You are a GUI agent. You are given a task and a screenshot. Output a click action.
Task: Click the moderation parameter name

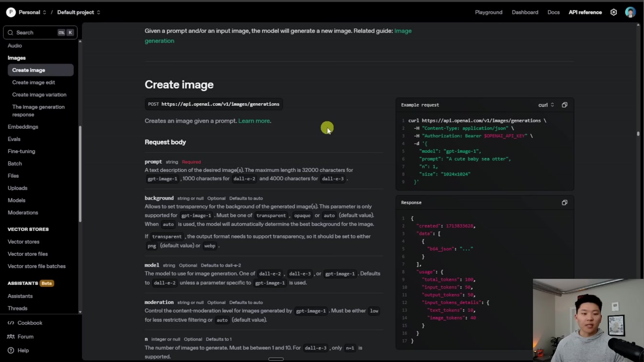(159, 303)
